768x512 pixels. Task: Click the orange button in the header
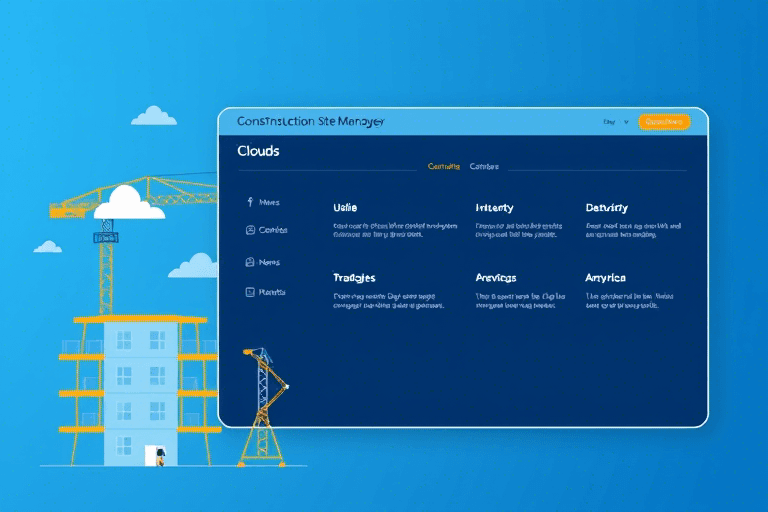pos(664,122)
